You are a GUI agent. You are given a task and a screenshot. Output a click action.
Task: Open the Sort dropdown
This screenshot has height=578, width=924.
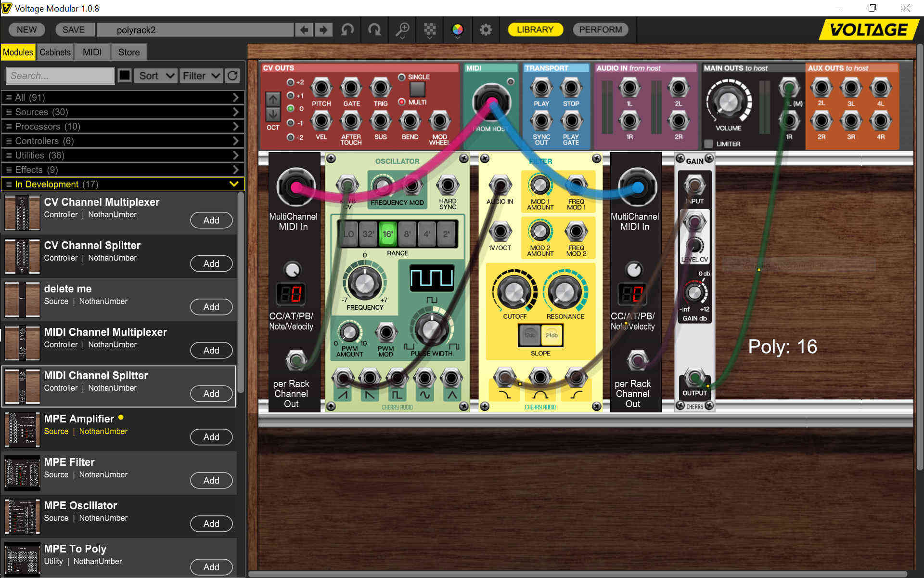point(155,76)
